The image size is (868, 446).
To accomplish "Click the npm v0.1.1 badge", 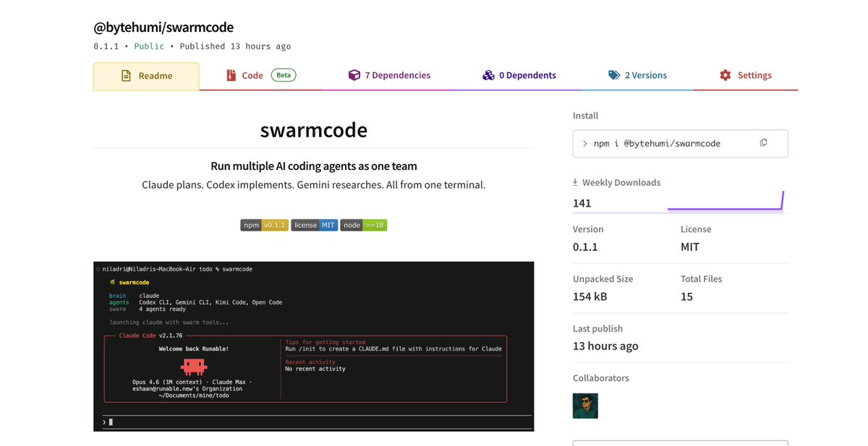I will (x=265, y=225).
